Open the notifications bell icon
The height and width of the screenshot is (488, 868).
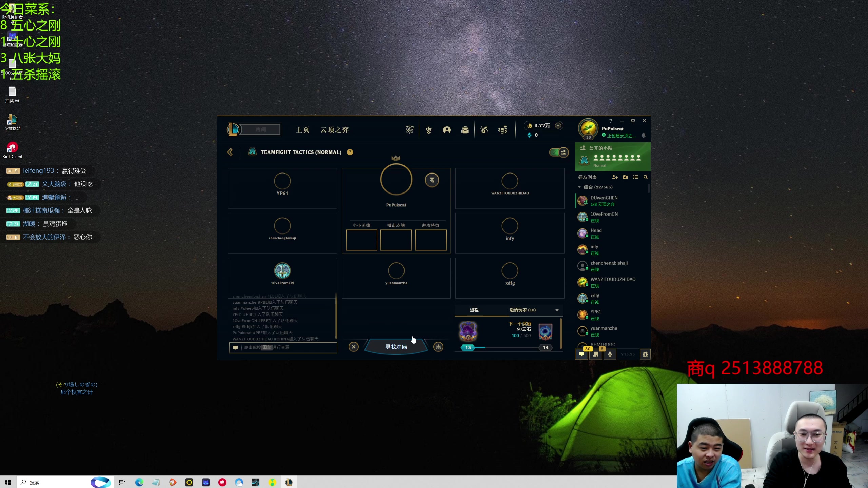point(644,135)
